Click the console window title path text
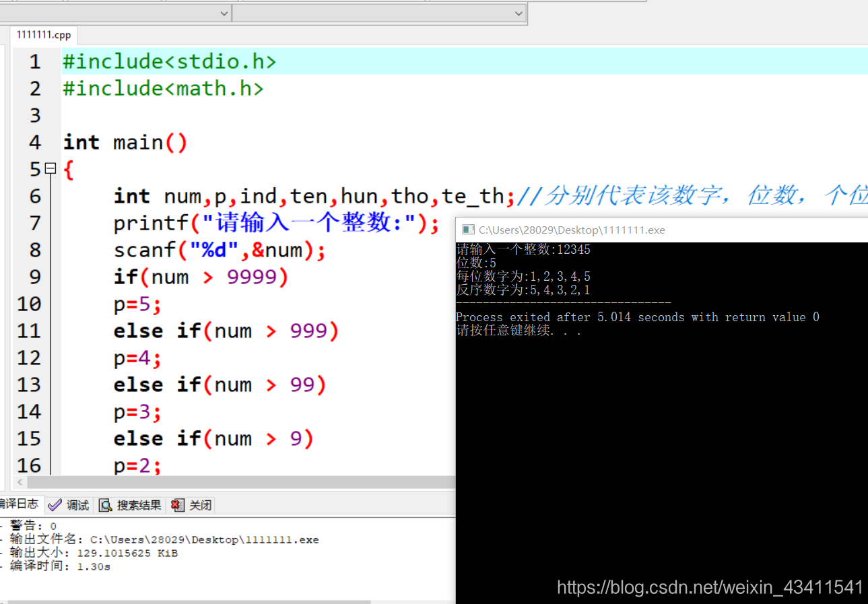The width and height of the screenshot is (868, 604). [572, 230]
